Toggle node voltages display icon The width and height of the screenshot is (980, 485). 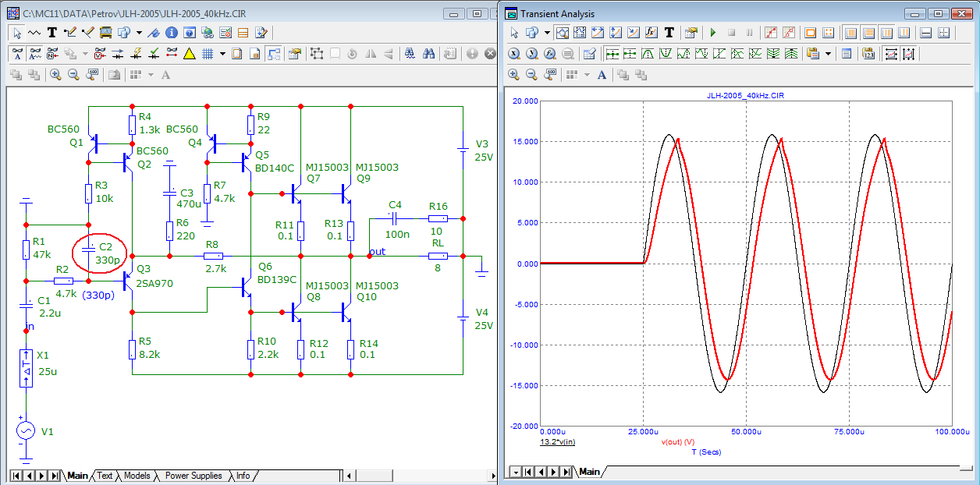(99, 54)
